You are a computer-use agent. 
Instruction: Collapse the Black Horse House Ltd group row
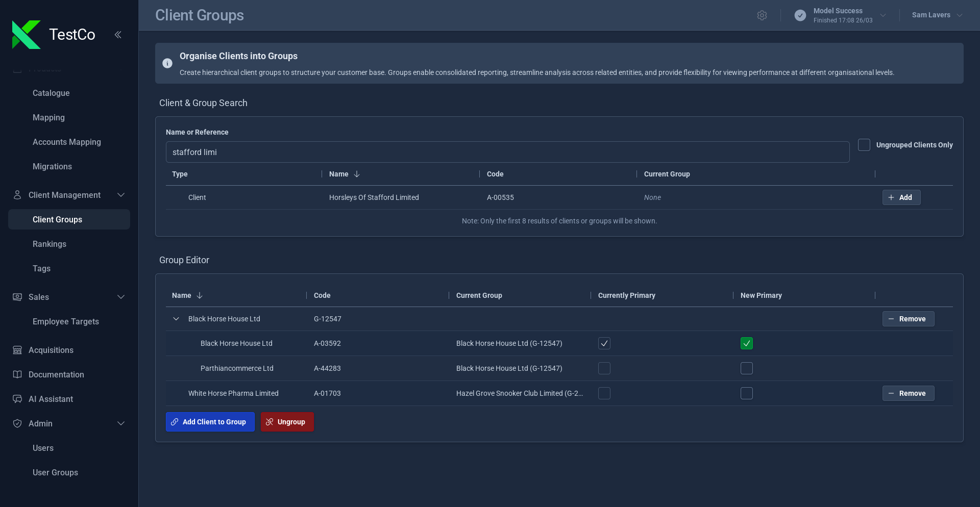tap(176, 319)
